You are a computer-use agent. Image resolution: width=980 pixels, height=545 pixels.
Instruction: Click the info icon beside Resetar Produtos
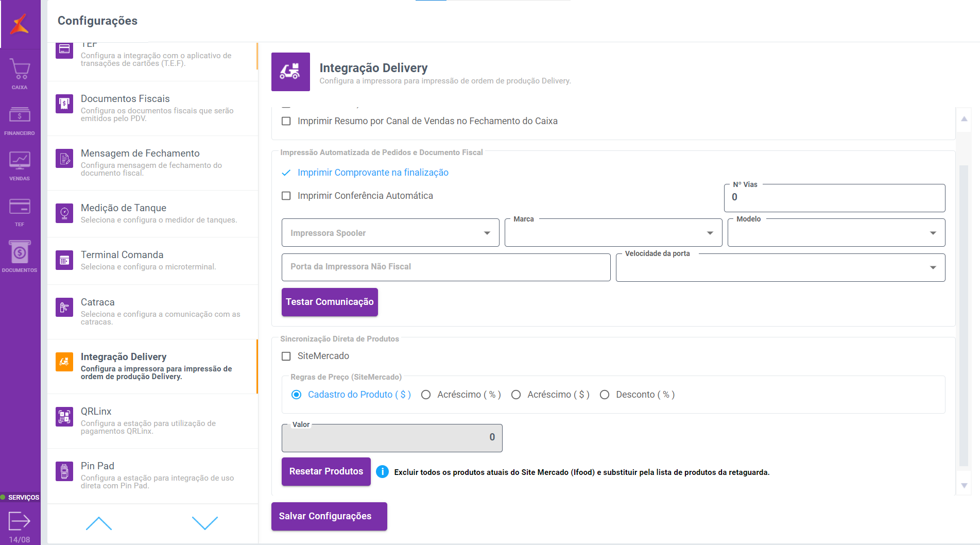click(x=382, y=472)
